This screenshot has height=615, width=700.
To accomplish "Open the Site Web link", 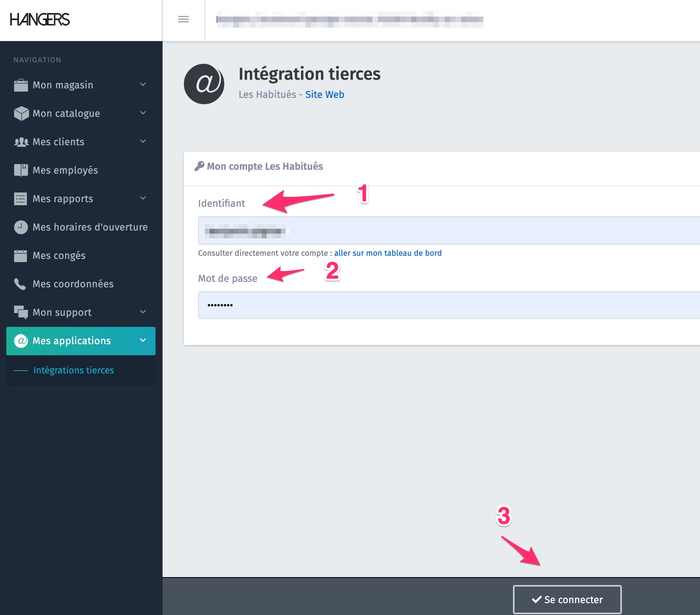I will [x=325, y=95].
